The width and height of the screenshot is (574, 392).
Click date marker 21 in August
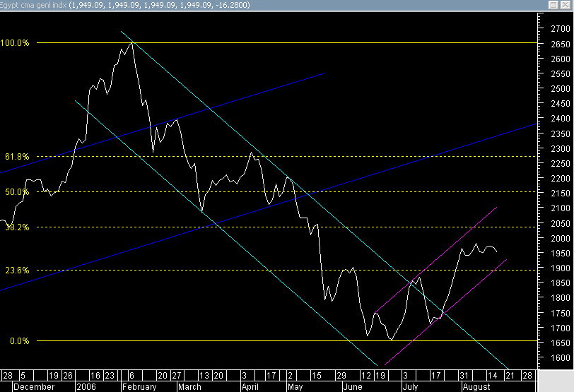510,376
